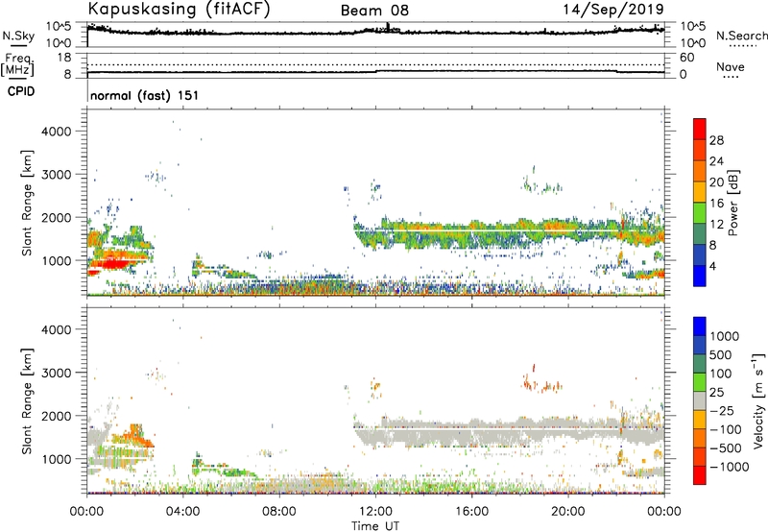The width and height of the screenshot is (768, 532).
Task: Click the 1000 tick on velocity colorbar
Action: 725,336
